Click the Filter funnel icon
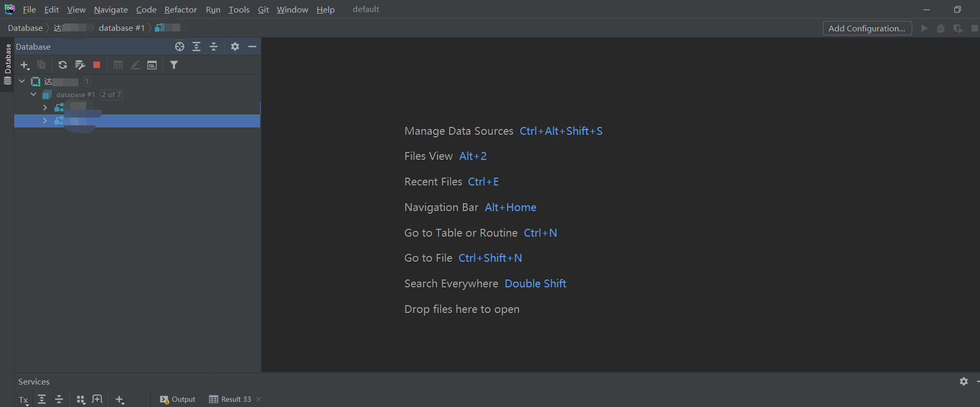 174,65
